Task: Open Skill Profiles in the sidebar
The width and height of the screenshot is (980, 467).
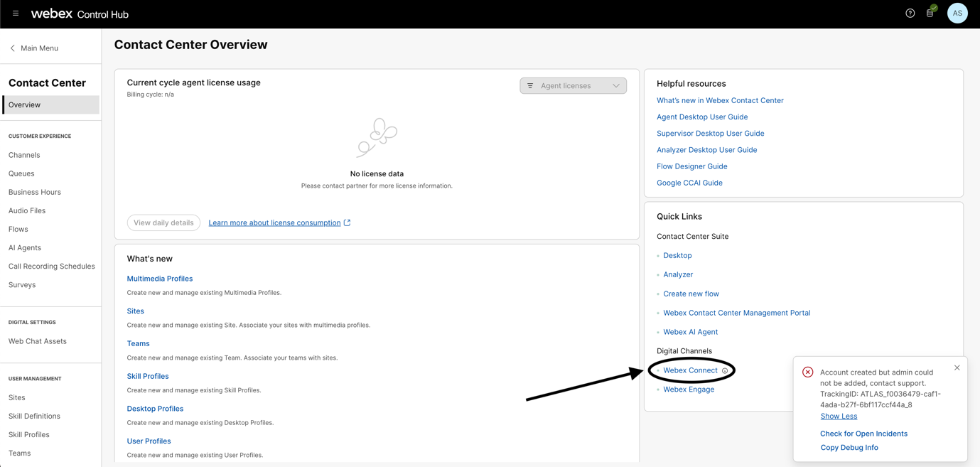Action: tap(29, 434)
